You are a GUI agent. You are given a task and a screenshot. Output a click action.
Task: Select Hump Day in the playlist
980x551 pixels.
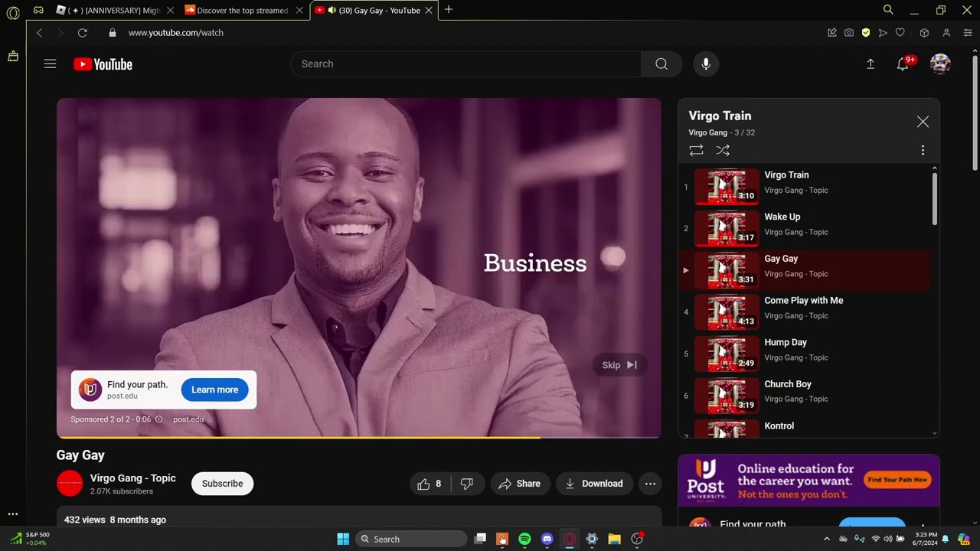click(804, 354)
